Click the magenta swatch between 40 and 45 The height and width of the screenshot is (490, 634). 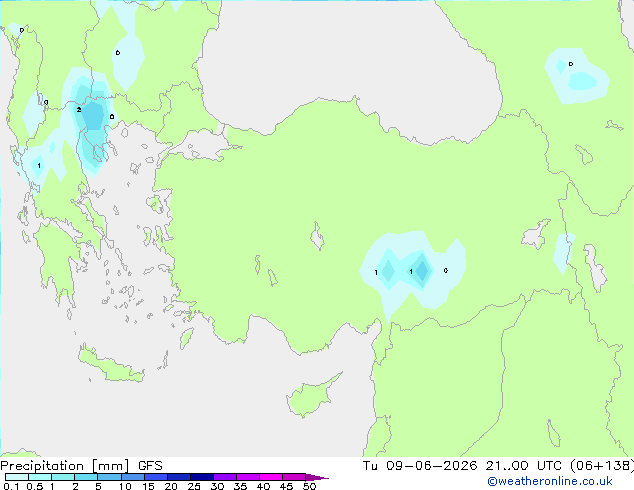click(271, 477)
